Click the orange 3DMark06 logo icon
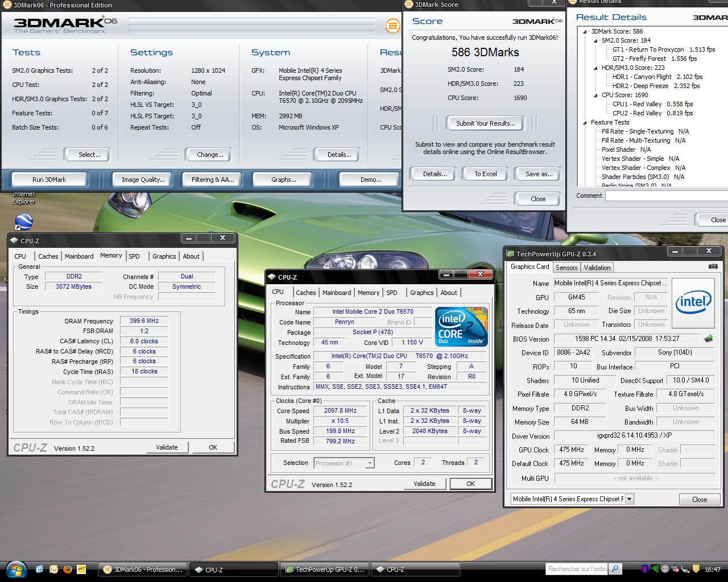Image resolution: width=728 pixels, height=582 pixels. coord(392,26)
